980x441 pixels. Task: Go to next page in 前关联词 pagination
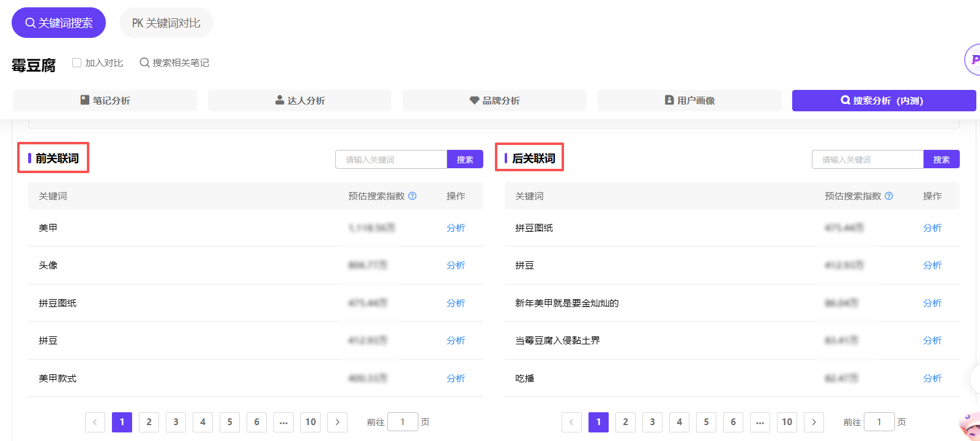337,422
